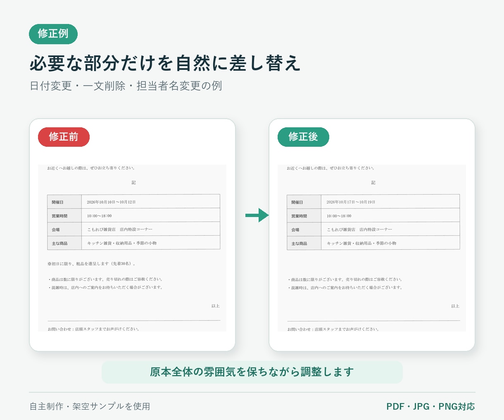Click お問い合わせ line in 修正前 document
Viewport: 504px width, 420px height.
point(94,329)
